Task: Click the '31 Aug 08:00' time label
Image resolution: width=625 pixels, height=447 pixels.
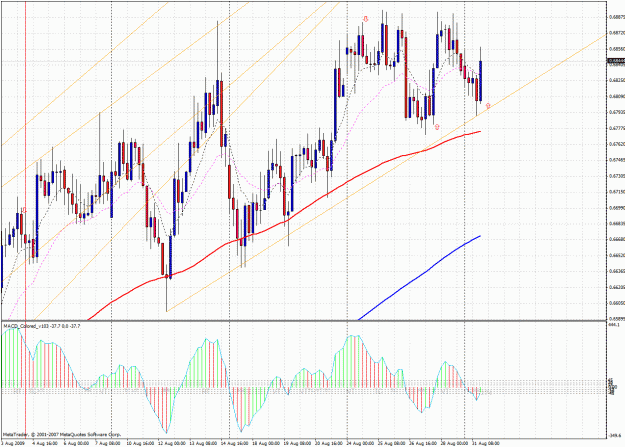Action: [x=486, y=443]
